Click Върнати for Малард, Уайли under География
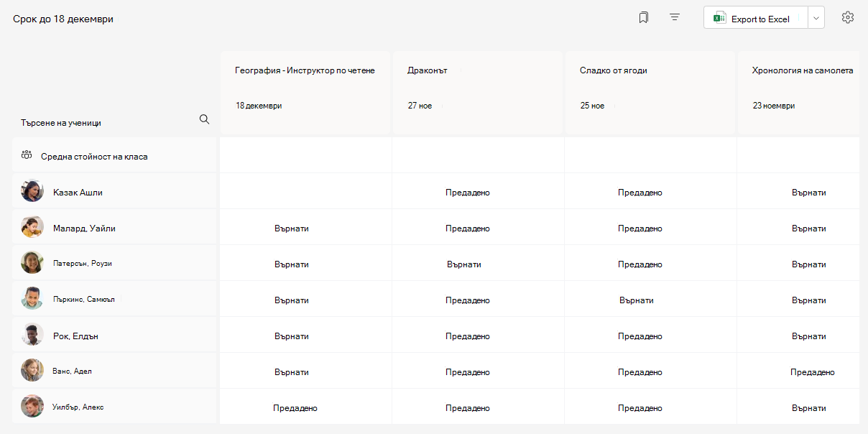Viewport: 868px width, 434px height. point(292,228)
